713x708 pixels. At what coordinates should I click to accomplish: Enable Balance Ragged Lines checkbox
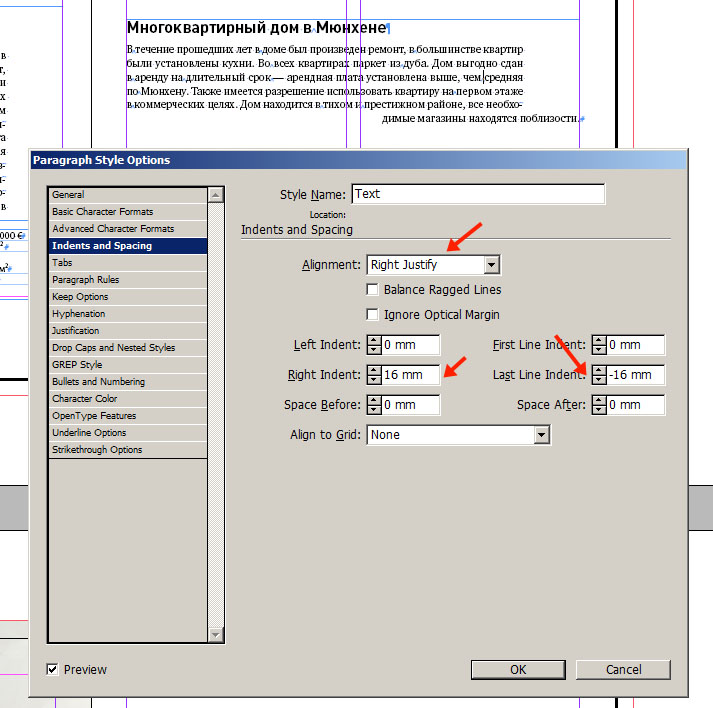click(372, 290)
